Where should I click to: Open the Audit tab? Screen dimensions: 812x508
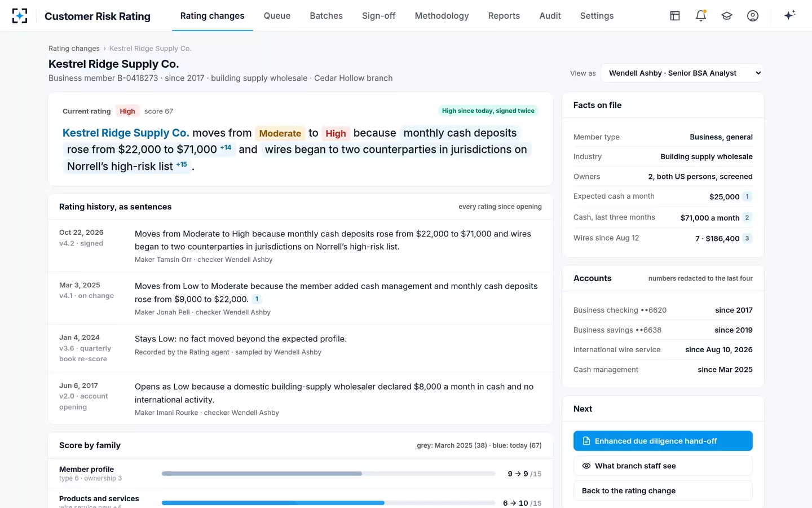point(550,16)
